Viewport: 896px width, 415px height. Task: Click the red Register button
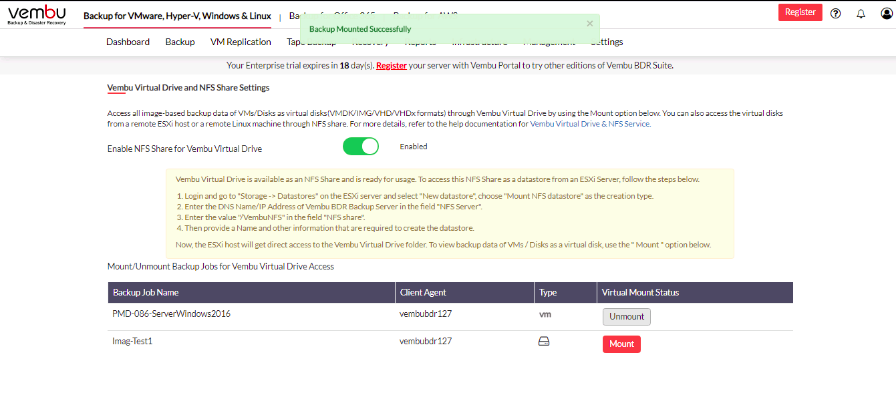click(800, 13)
